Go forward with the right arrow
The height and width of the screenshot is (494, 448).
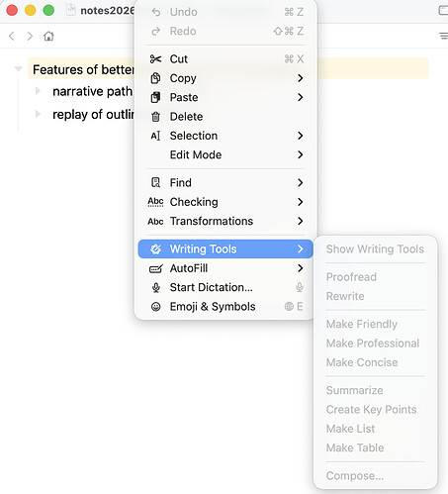click(x=30, y=36)
